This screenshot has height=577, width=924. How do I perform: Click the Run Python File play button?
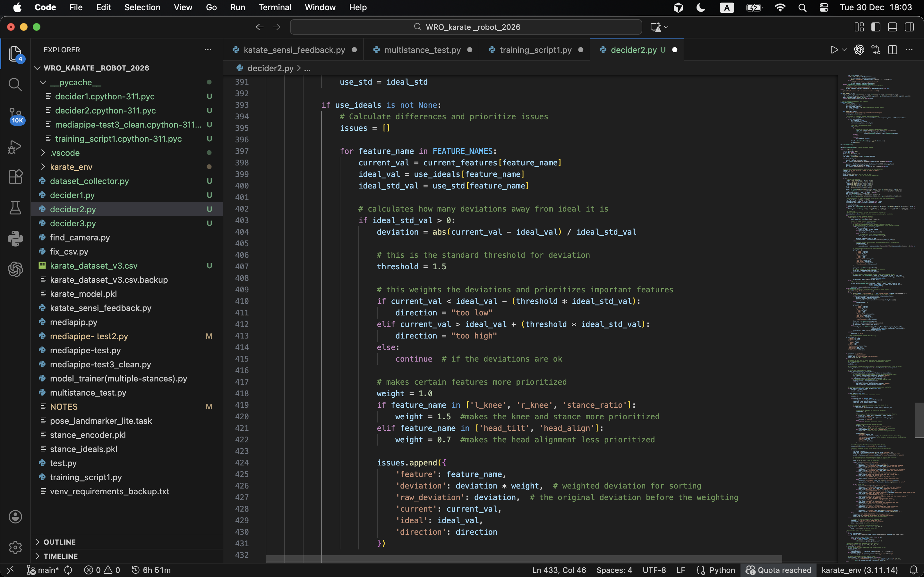pyautogui.click(x=834, y=50)
